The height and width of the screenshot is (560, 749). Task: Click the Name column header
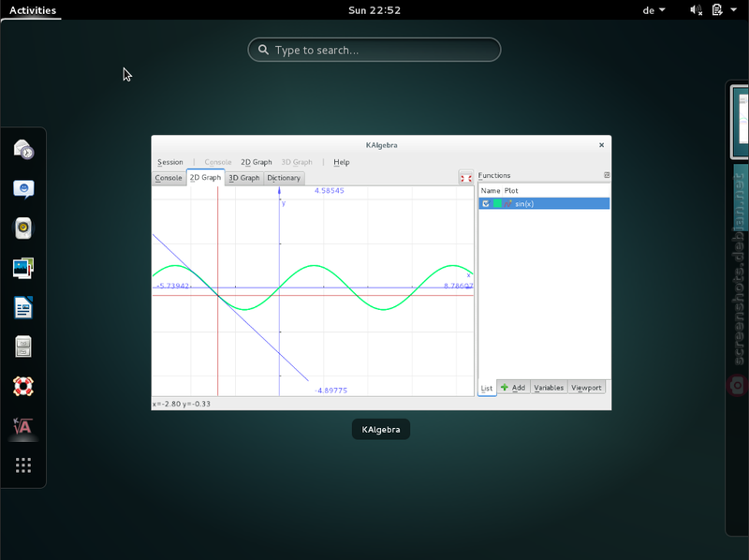tap(490, 190)
